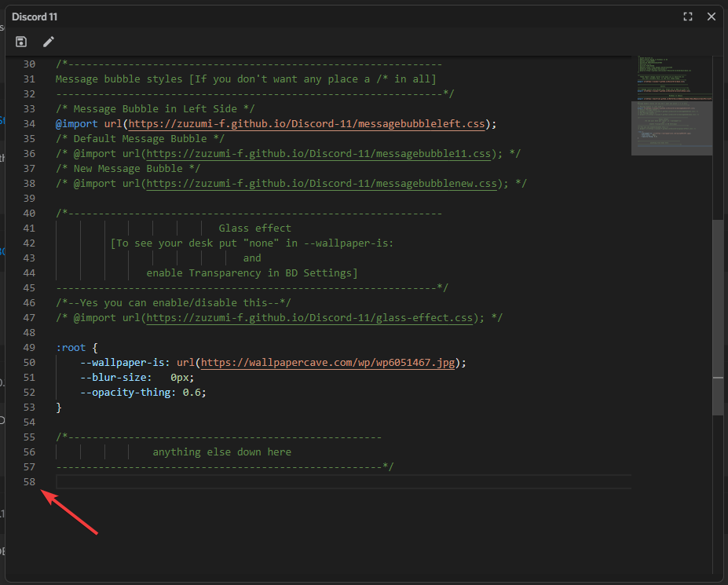This screenshot has width=728, height=585.
Task: Click the 'anything else down here' comment
Action: click(x=222, y=452)
